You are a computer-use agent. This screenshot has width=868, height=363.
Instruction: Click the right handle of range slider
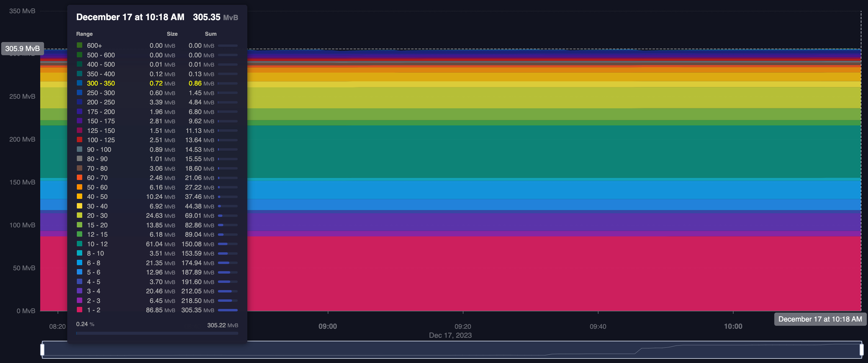[861, 350]
